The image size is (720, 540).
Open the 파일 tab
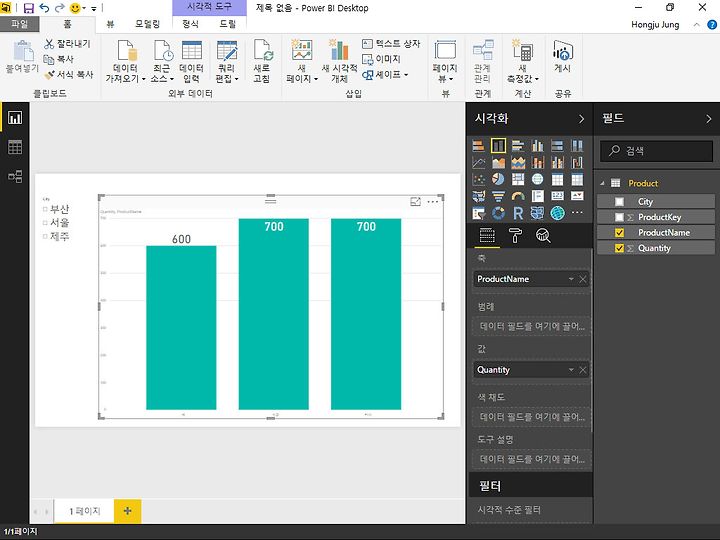20,24
